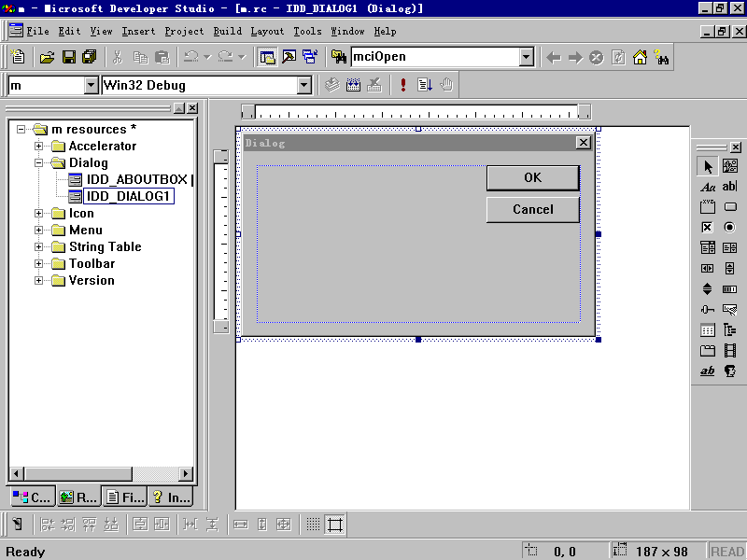Click the Test dialog icon on Dialog toolbar
The width and height of the screenshot is (747, 560).
(x=17, y=525)
